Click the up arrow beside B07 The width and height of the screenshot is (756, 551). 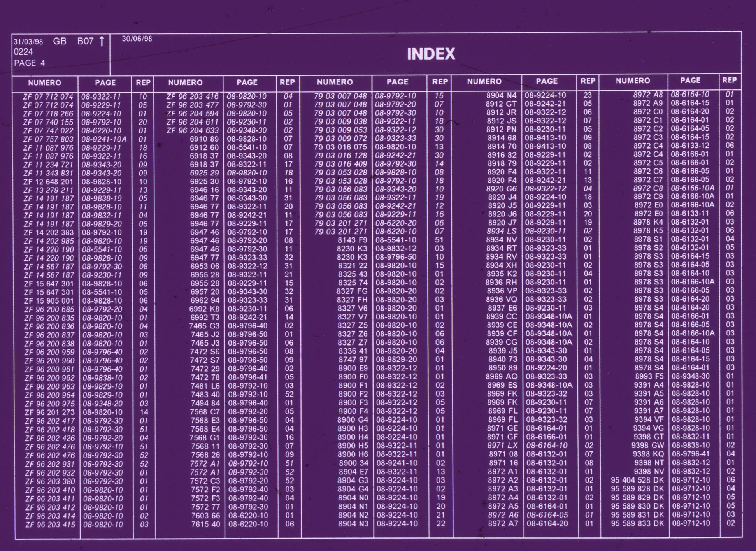pos(102,41)
